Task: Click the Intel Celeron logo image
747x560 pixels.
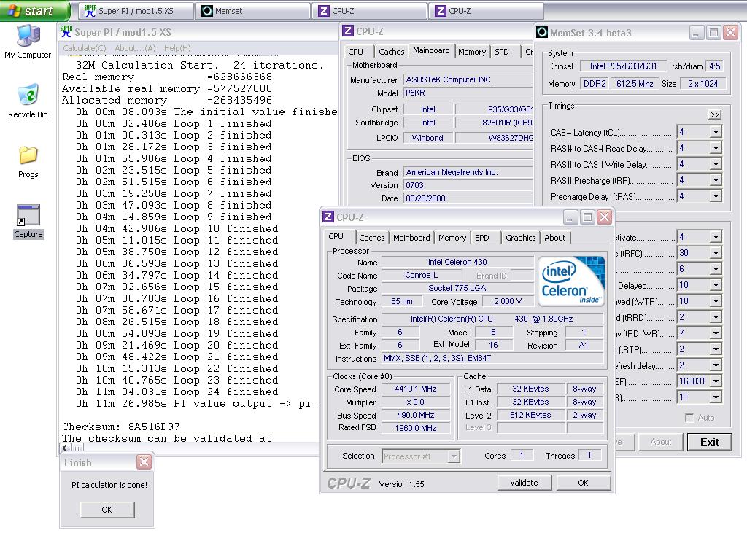Action: pyautogui.click(x=571, y=281)
